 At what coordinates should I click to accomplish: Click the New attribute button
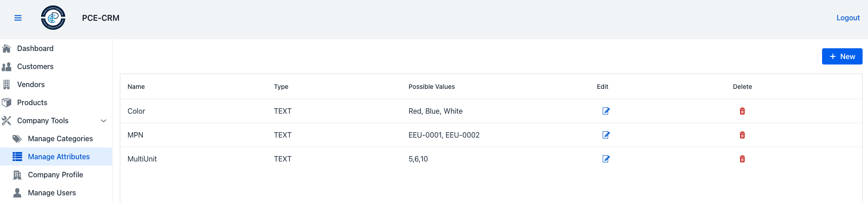842,56
